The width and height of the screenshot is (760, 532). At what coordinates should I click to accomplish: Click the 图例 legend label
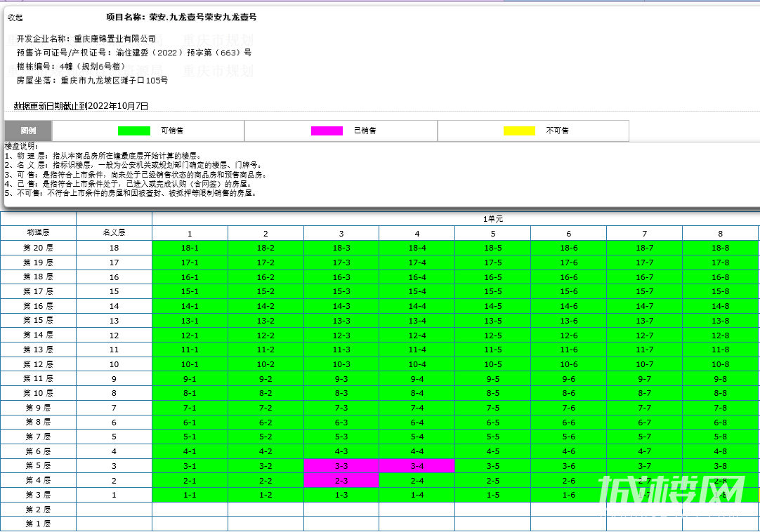click(28, 131)
